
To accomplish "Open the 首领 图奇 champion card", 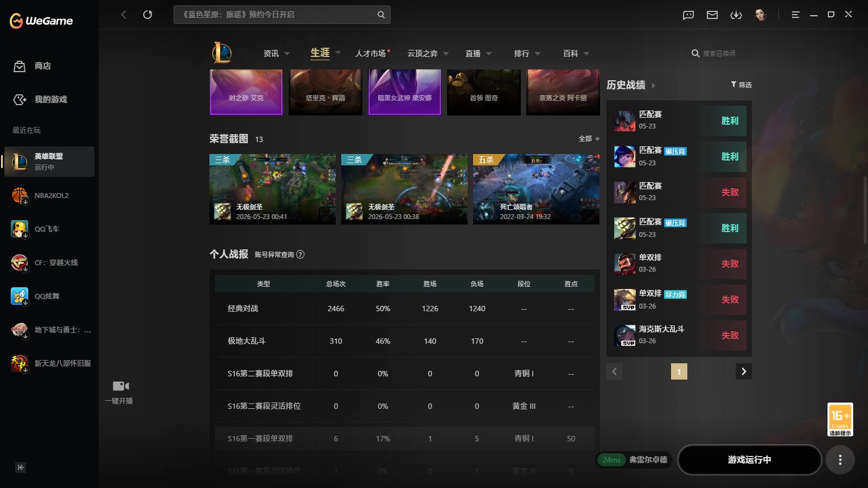I will [484, 92].
